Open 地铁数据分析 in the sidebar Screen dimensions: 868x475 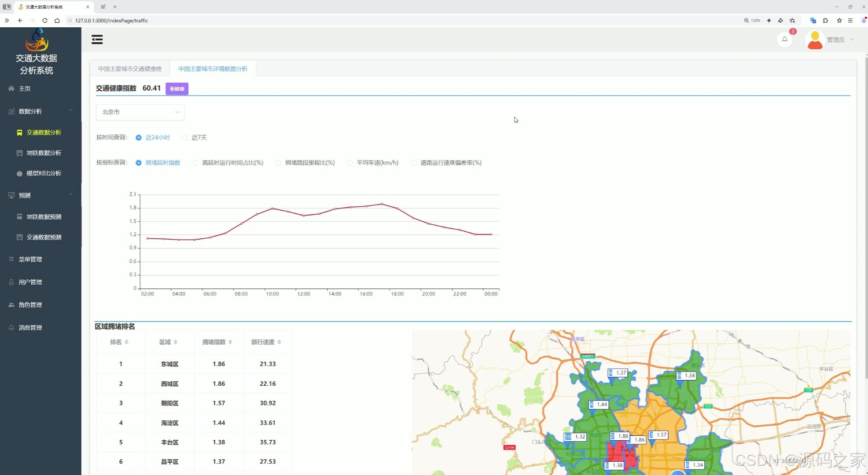[x=44, y=153]
